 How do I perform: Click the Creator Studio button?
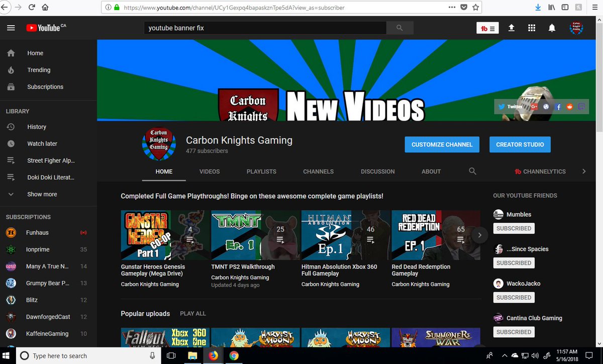tap(520, 145)
